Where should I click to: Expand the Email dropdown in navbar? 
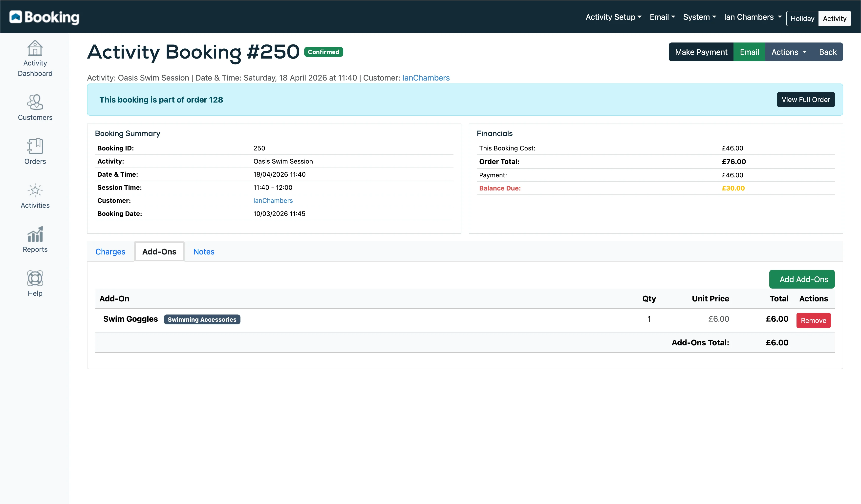click(x=662, y=17)
